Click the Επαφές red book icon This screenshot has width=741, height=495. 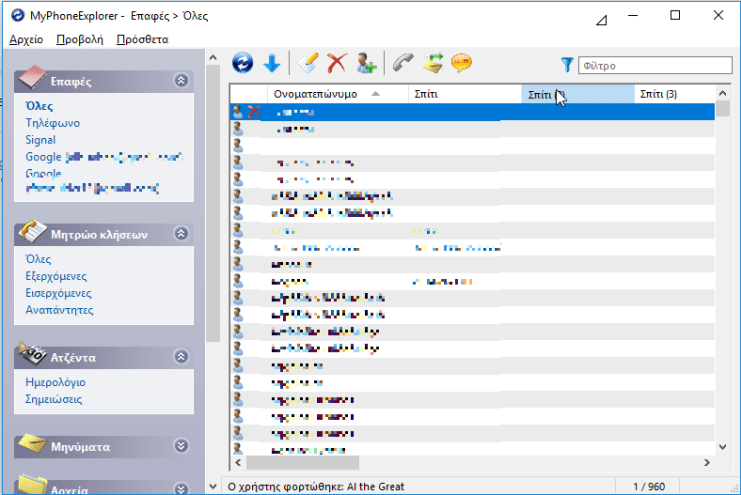[33, 78]
